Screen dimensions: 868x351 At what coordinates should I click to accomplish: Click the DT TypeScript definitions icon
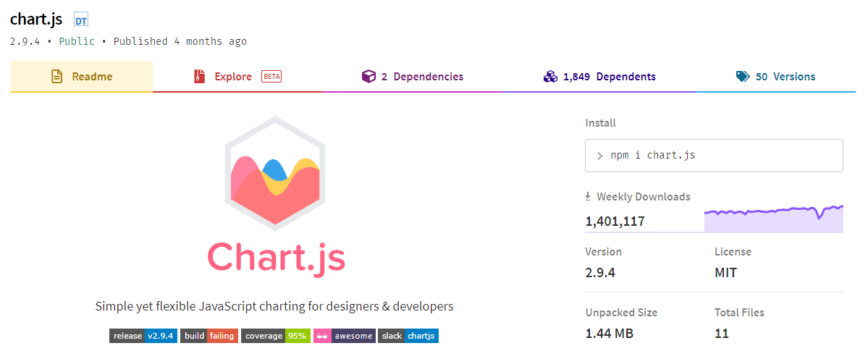tap(81, 20)
